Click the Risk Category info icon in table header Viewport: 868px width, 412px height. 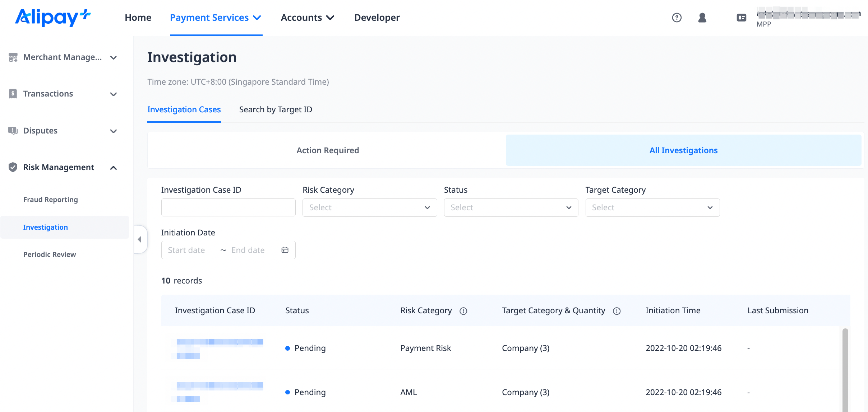(463, 311)
